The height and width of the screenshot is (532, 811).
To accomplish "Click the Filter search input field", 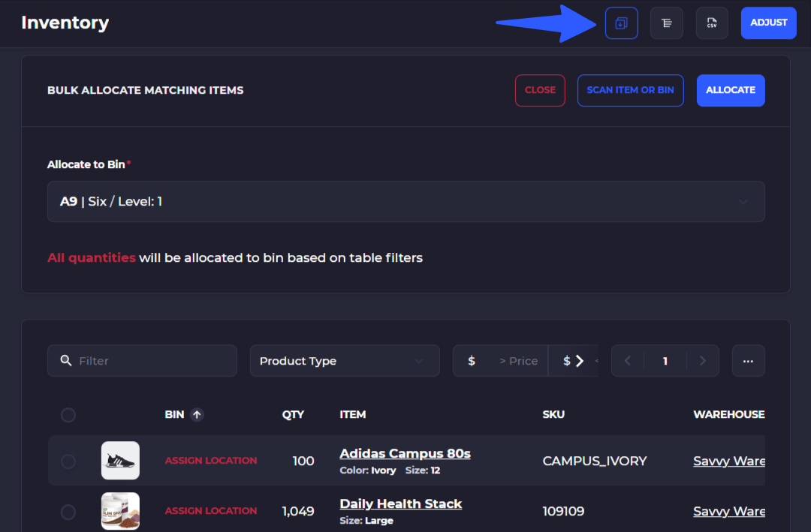I will coord(142,361).
